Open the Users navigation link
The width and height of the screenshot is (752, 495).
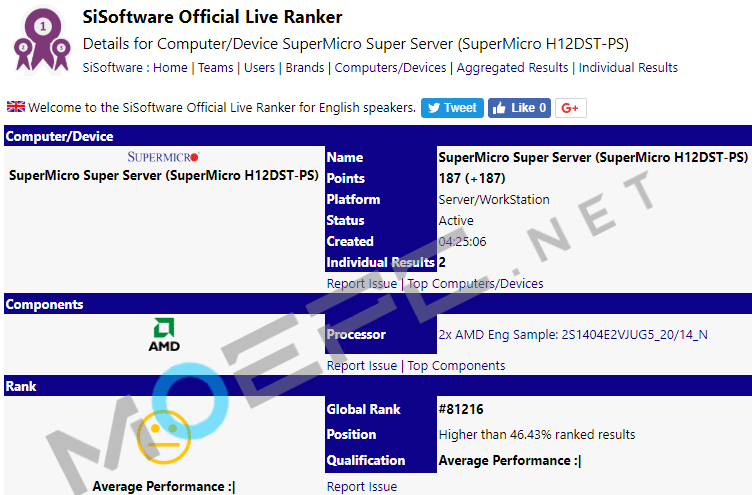[x=259, y=68]
